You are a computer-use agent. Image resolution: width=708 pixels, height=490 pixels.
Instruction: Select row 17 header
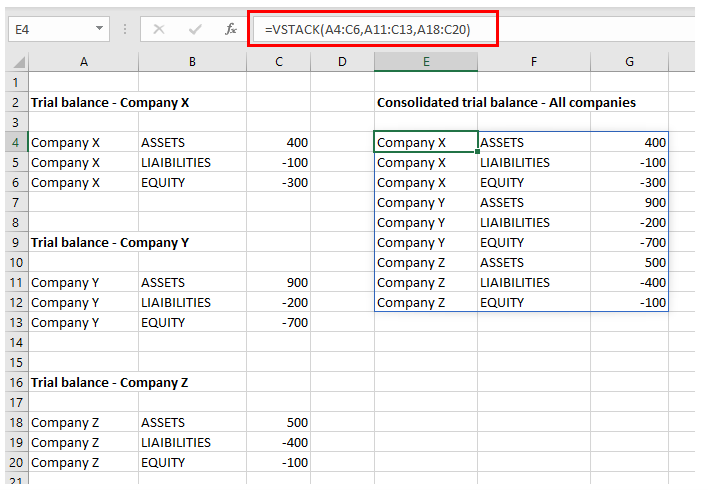pyautogui.click(x=16, y=402)
